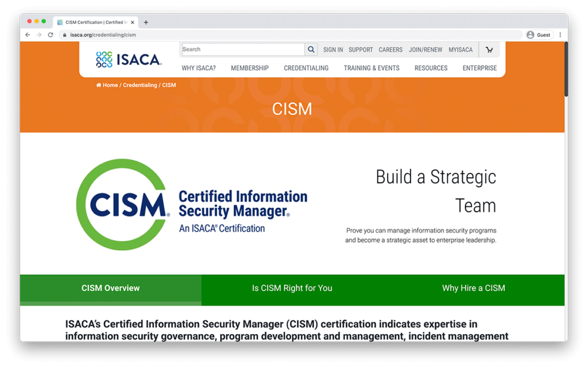
Task: Click the CISM green circle logo
Action: tap(123, 204)
